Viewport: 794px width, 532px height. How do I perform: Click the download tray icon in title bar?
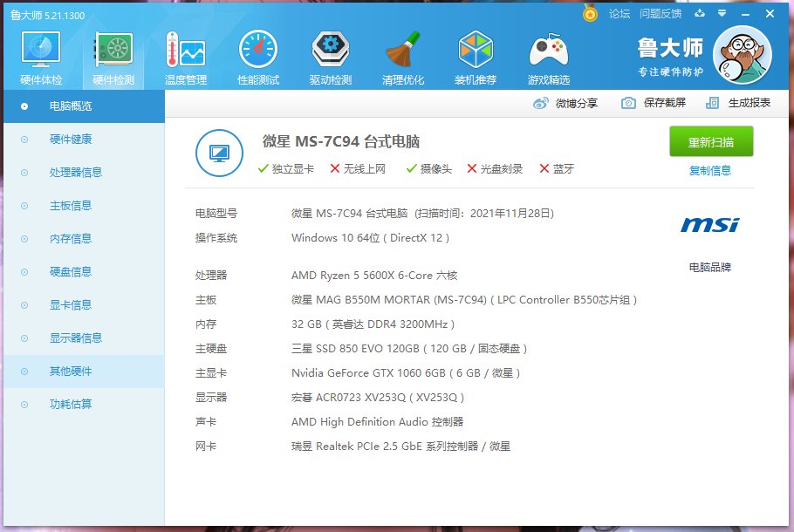(x=700, y=13)
